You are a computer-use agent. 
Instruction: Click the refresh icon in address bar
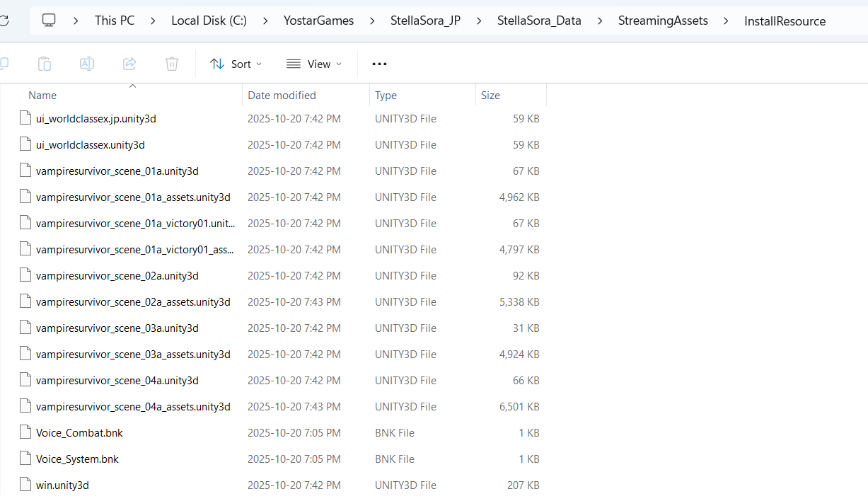tap(4, 21)
